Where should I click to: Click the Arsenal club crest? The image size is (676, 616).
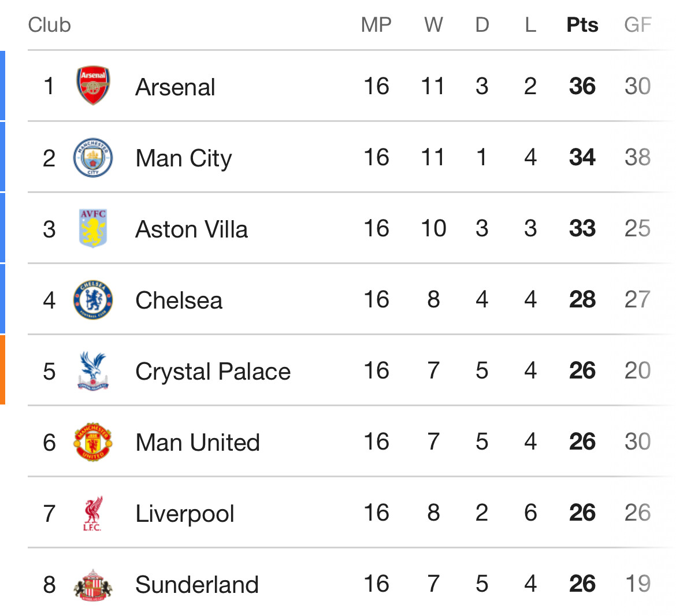coord(93,86)
